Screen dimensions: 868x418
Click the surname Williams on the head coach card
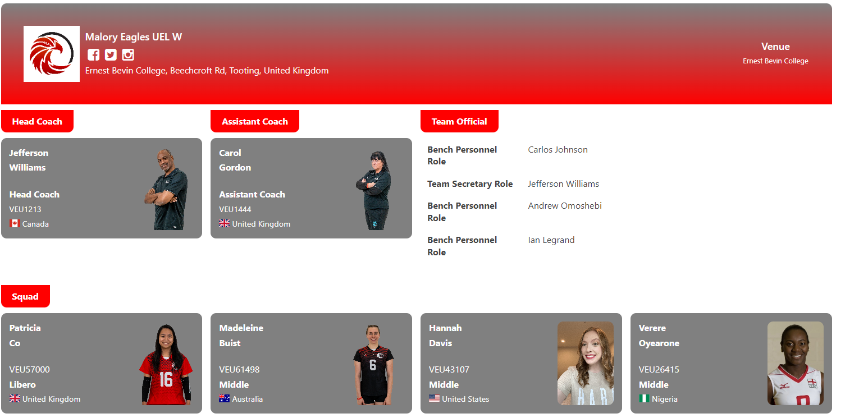pos(28,167)
